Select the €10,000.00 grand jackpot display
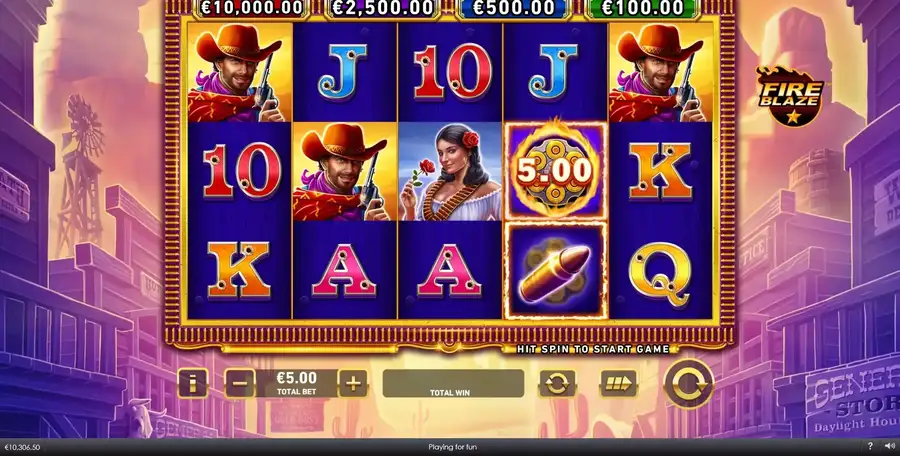900x456 pixels. (251, 9)
